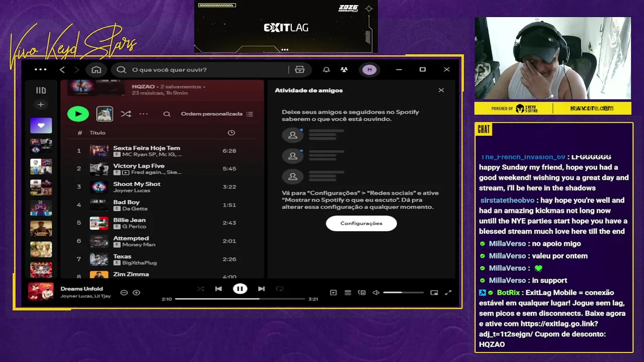Open the notifications bell
The height and width of the screenshot is (362, 644).
326,69
